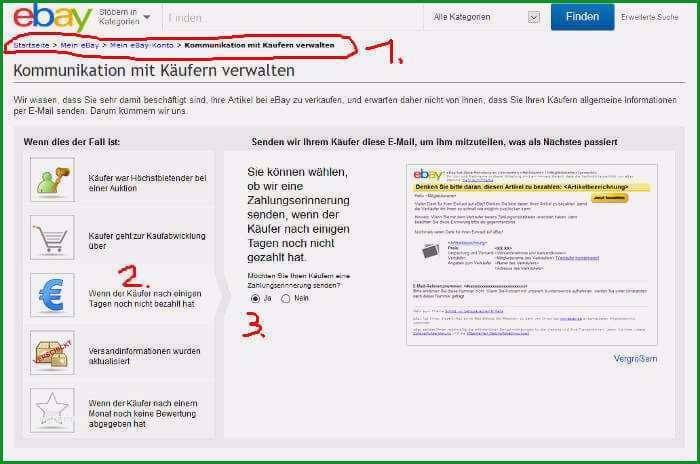The image size is (700, 464).
Task: Choose the Nein radio button
Action: [286, 298]
